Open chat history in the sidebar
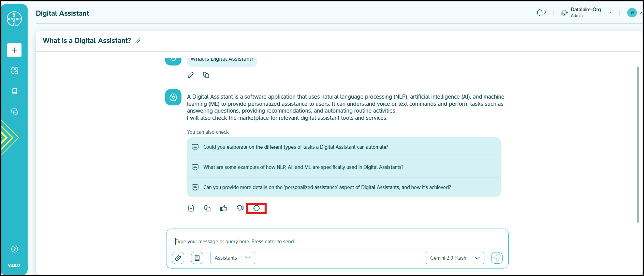644x276 pixels. [x=14, y=112]
